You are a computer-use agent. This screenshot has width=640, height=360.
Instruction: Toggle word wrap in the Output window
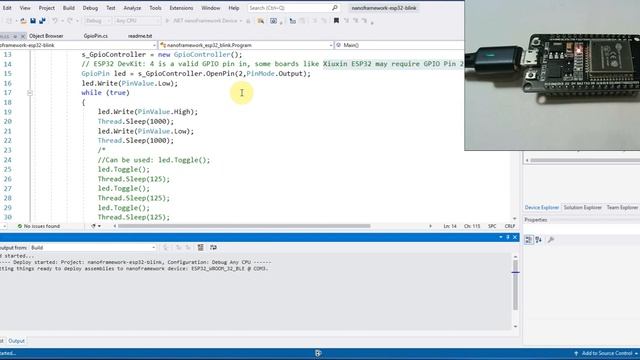[213, 247]
